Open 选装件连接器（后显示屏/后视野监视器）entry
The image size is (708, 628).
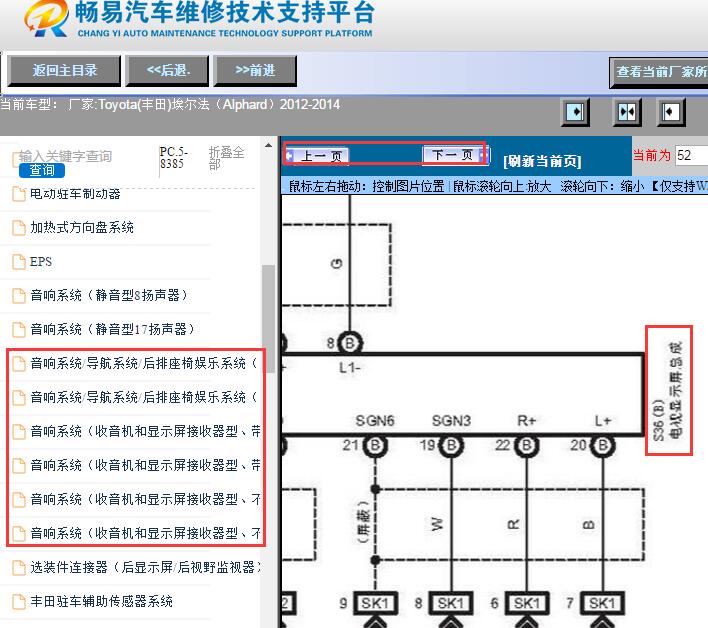click(x=145, y=567)
